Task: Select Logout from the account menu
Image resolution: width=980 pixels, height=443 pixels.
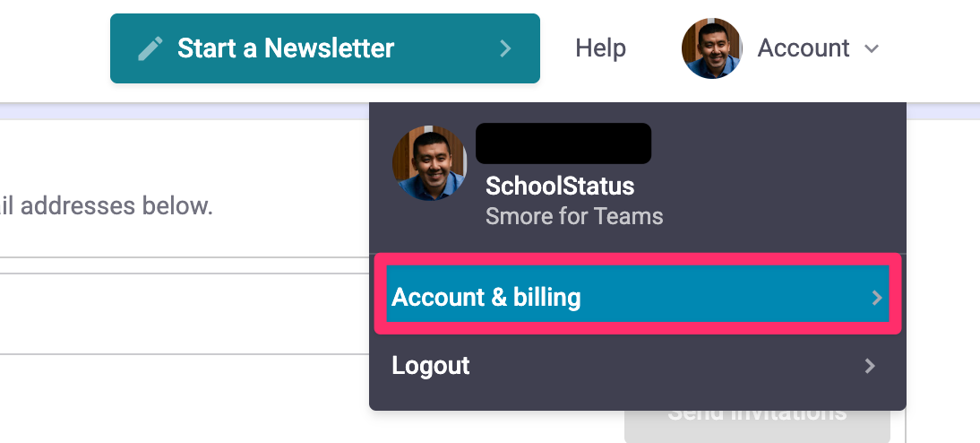Action: (x=431, y=366)
